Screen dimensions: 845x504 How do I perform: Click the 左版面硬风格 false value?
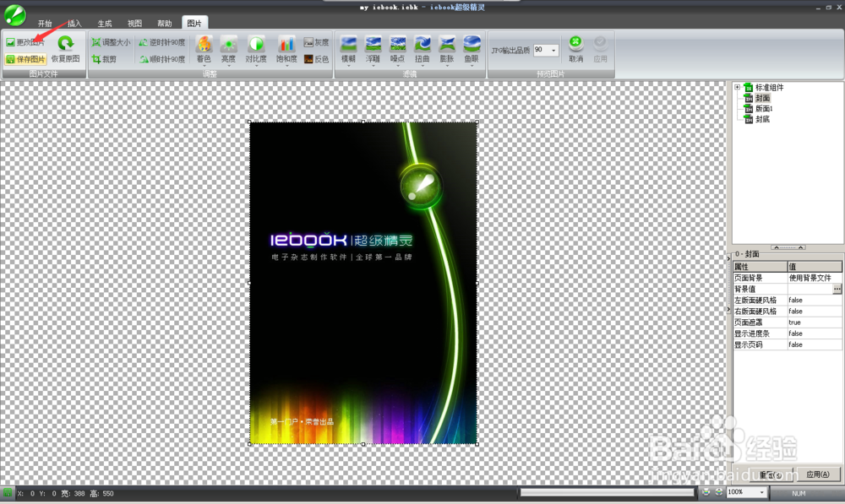click(x=815, y=300)
